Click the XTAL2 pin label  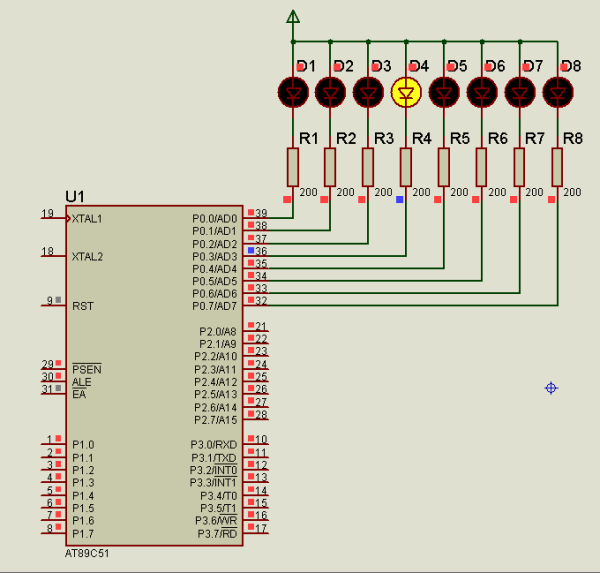(x=88, y=256)
